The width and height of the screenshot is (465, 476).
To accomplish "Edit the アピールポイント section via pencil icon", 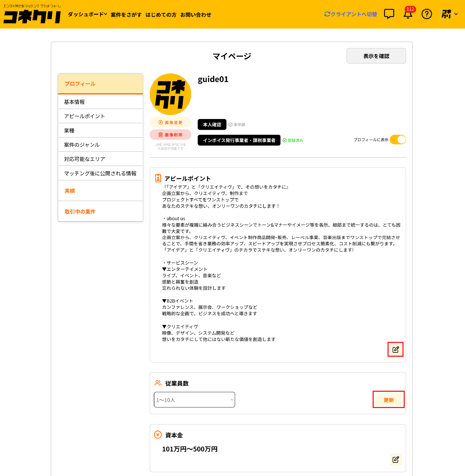I will coord(395,350).
